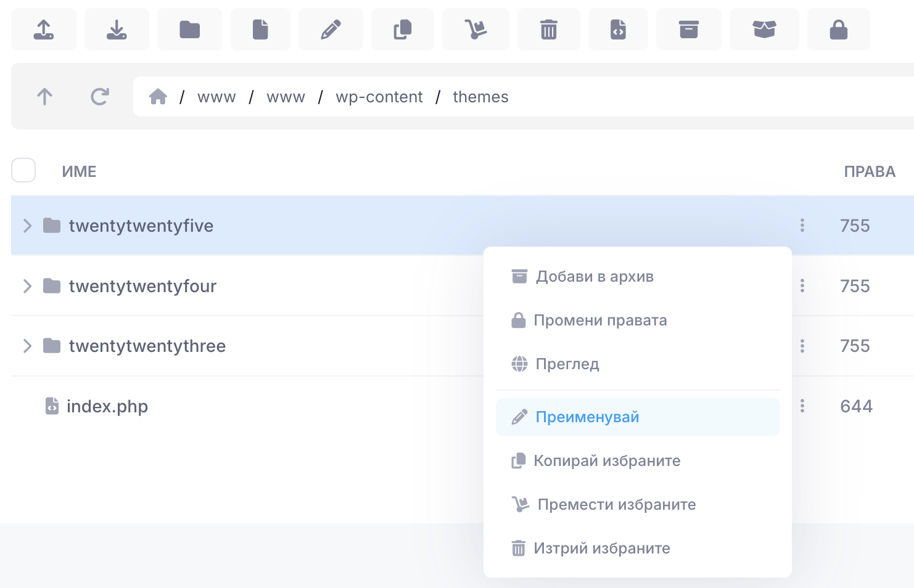914x588 pixels.
Task: Select the index.php file
Action: point(107,406)
